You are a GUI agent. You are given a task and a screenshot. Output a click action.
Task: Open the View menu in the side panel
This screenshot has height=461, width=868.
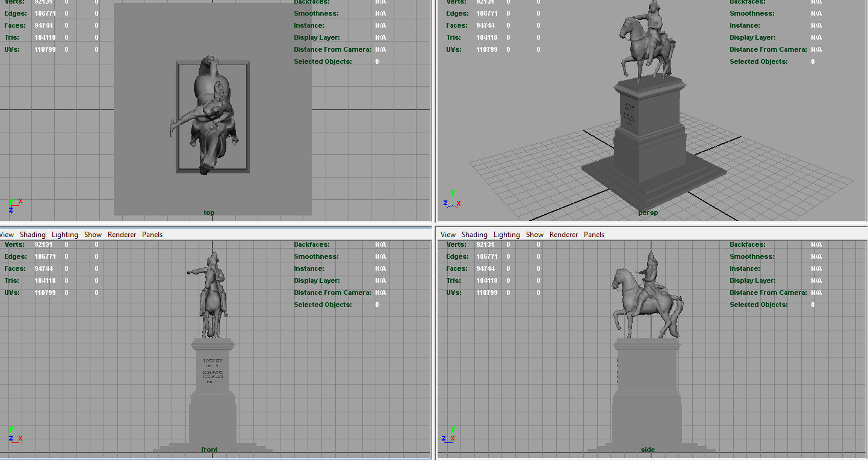(x=448, y=235)
